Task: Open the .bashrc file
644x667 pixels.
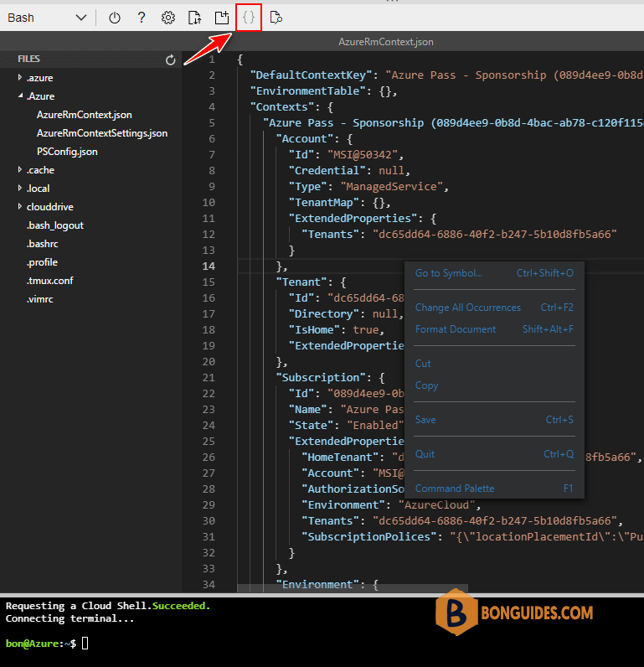Action: 42,244
